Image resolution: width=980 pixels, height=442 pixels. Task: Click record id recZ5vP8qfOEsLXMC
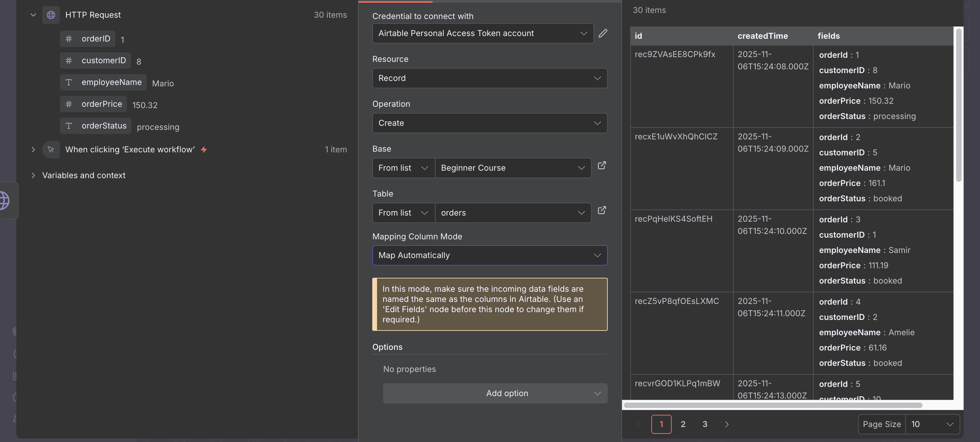click(x=676, y=301)
